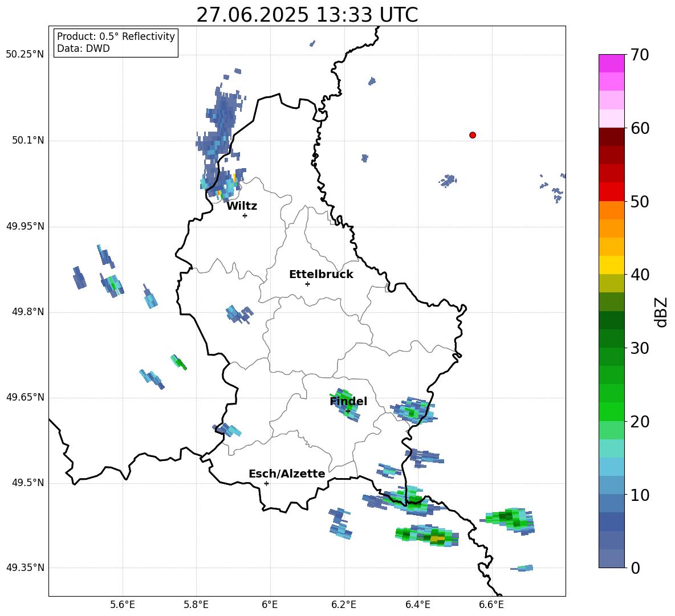Click the Findel label

click(x=348, y=401)
